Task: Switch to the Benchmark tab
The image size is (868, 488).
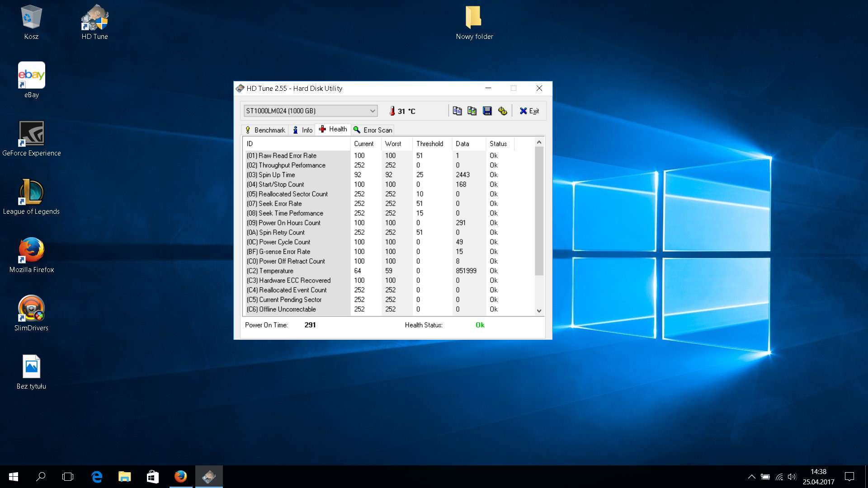Action: (265, 130)
